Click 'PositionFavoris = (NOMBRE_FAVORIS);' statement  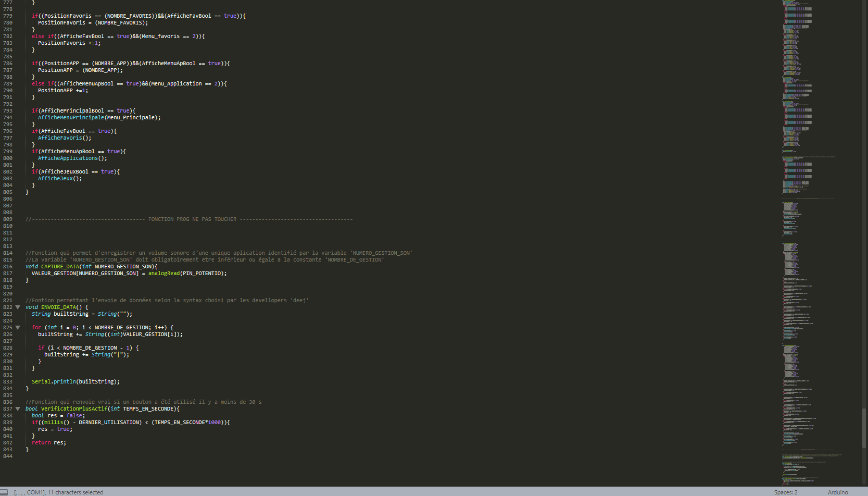point(93,23)
